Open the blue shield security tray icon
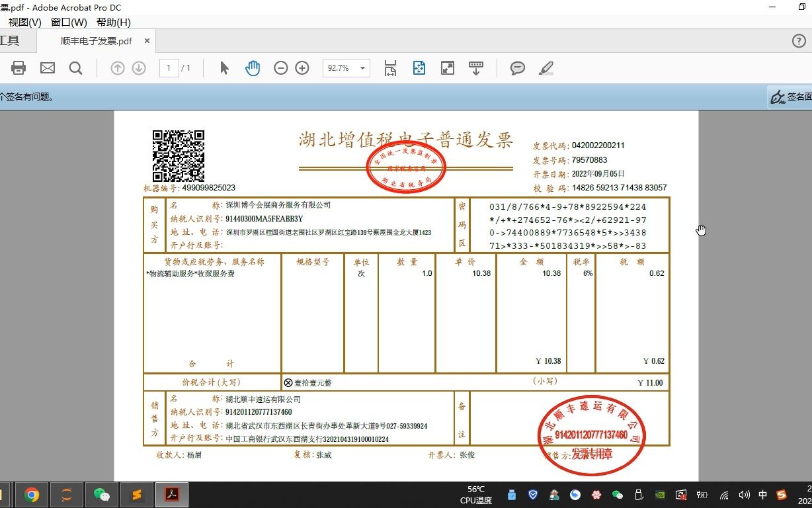The image size is (812, 508). 533,495
